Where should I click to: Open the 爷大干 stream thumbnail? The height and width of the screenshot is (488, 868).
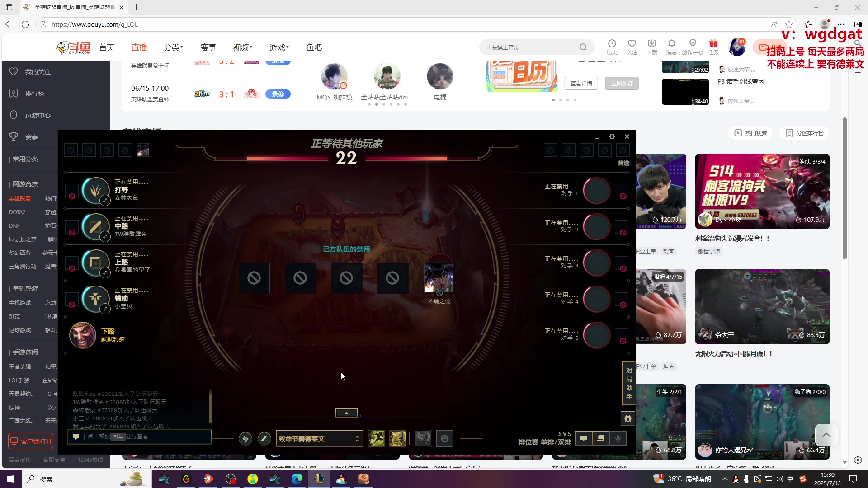tap(762, 306)
